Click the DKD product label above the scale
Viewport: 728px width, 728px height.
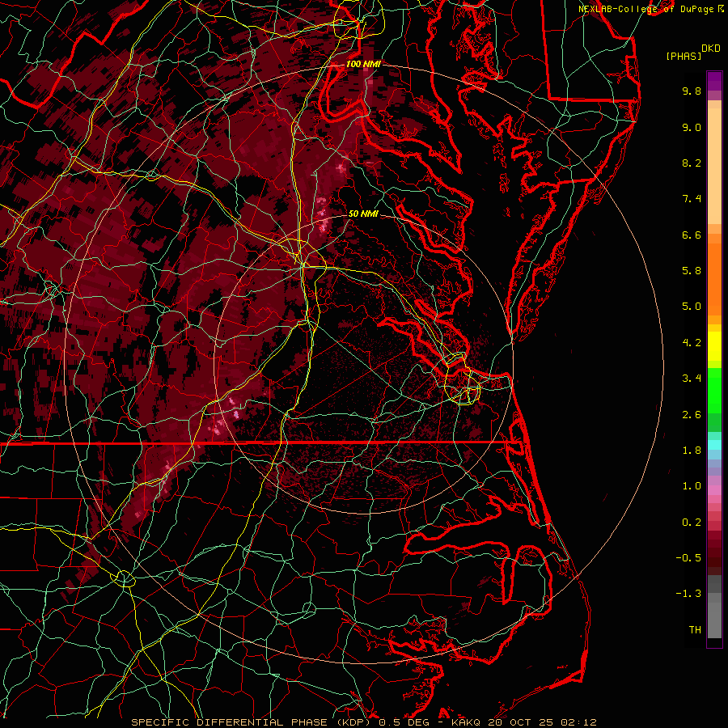click(710, 49)
